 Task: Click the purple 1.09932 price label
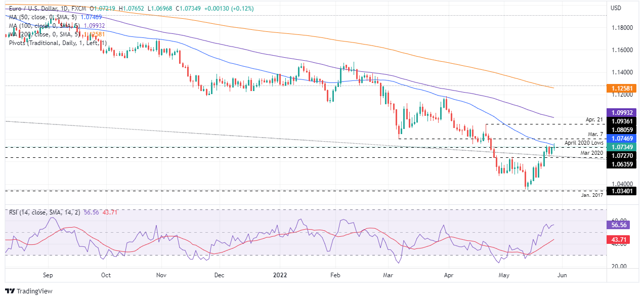621,112
